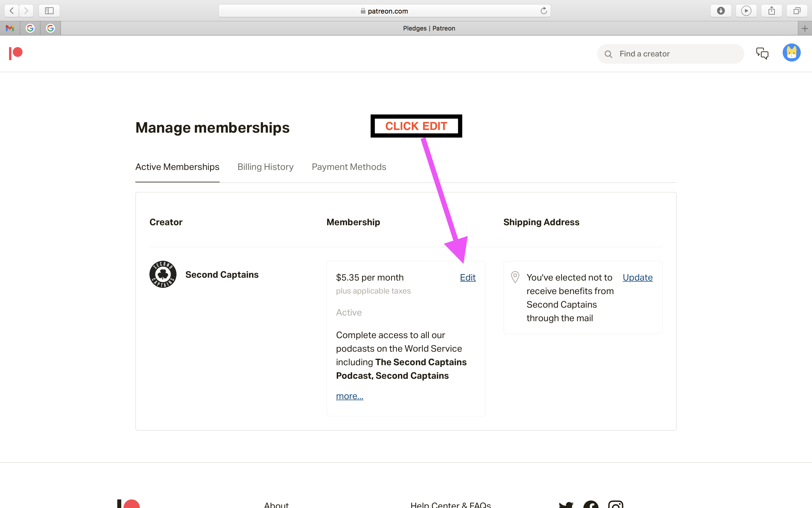Open Patreon Facebook footer icon

591,505
